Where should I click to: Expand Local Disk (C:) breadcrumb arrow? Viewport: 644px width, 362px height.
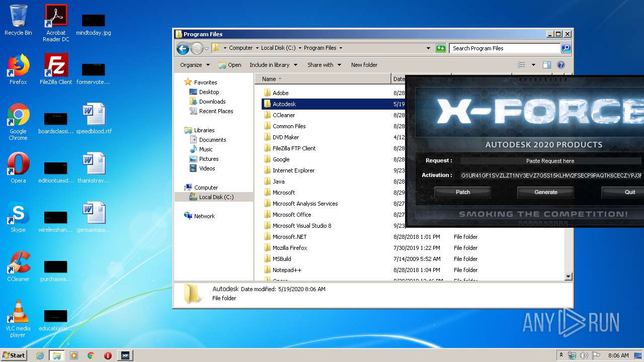click(300, 48)
